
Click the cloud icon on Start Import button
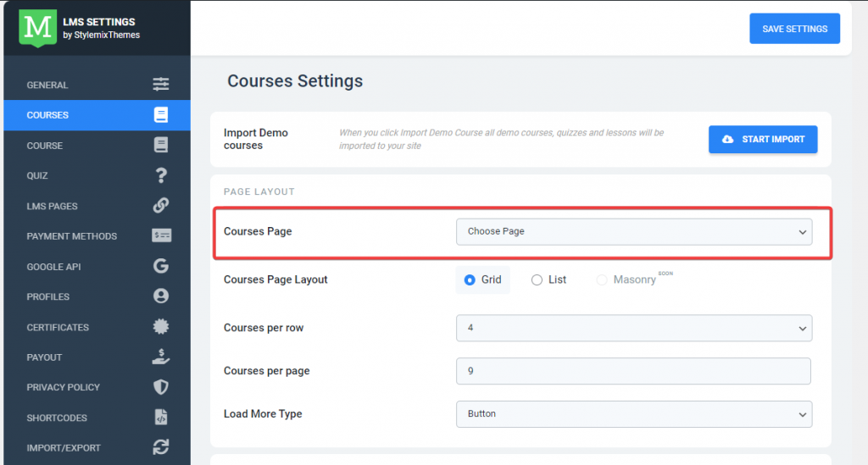point(728,140)
